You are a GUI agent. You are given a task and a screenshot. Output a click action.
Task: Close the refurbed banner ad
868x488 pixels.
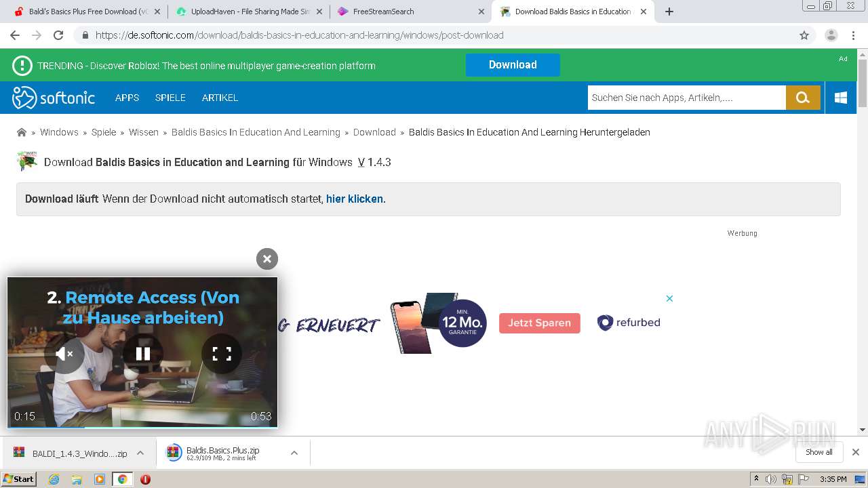coord(669,298)
